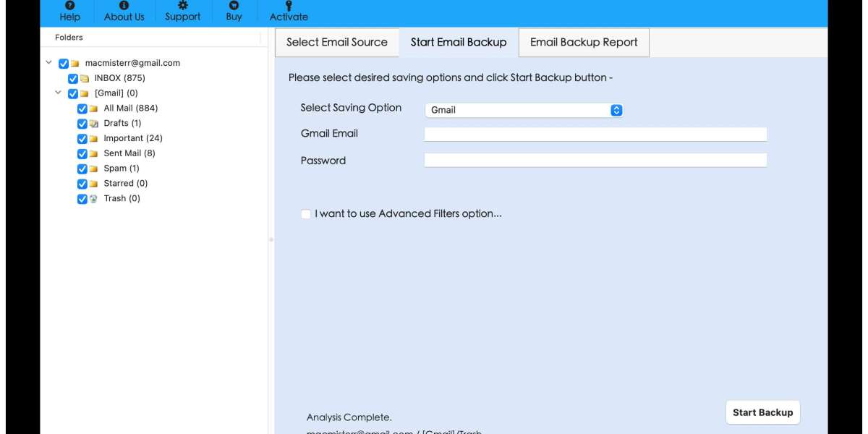Select the macmisterr@gmail.com account folder icon
The width and height of the screenshot is (868, 434).
pyautogui.click(x=75, y=64)
